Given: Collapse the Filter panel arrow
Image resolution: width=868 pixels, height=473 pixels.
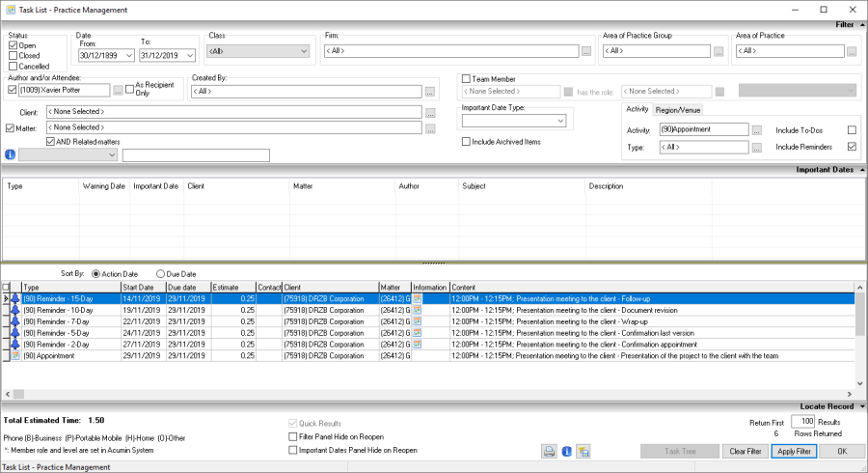Looking at the screenshot, I should click(x=862, y=25).
